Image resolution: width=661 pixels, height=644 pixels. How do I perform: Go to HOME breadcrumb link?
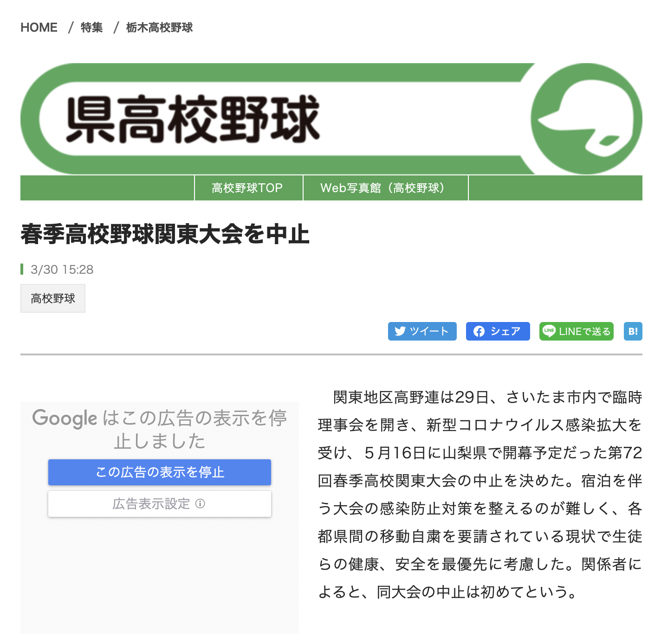point(39,27)
